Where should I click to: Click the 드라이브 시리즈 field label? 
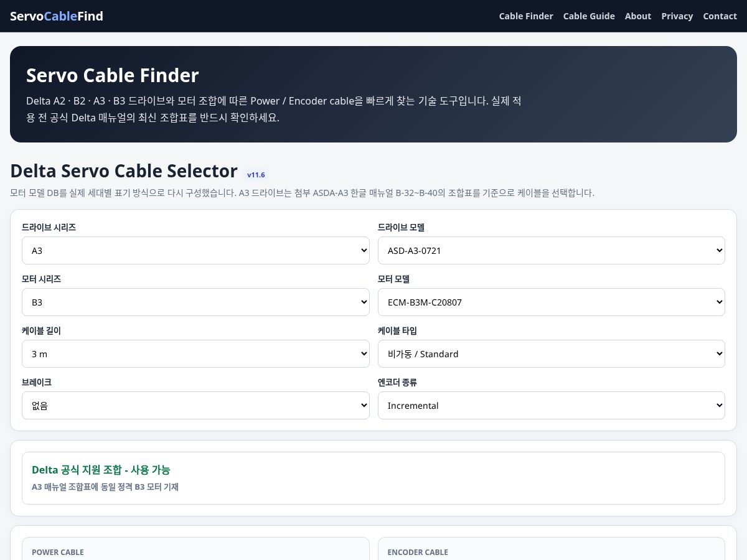[49, 228]
